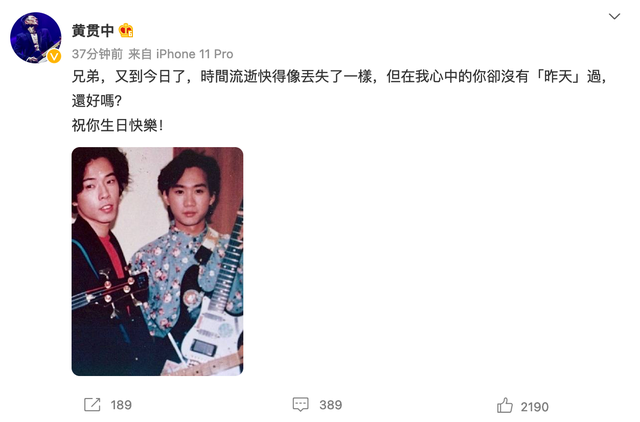Click the 還好嗎? text line
This screenshot has height=422, width=640.
[97, 101]
